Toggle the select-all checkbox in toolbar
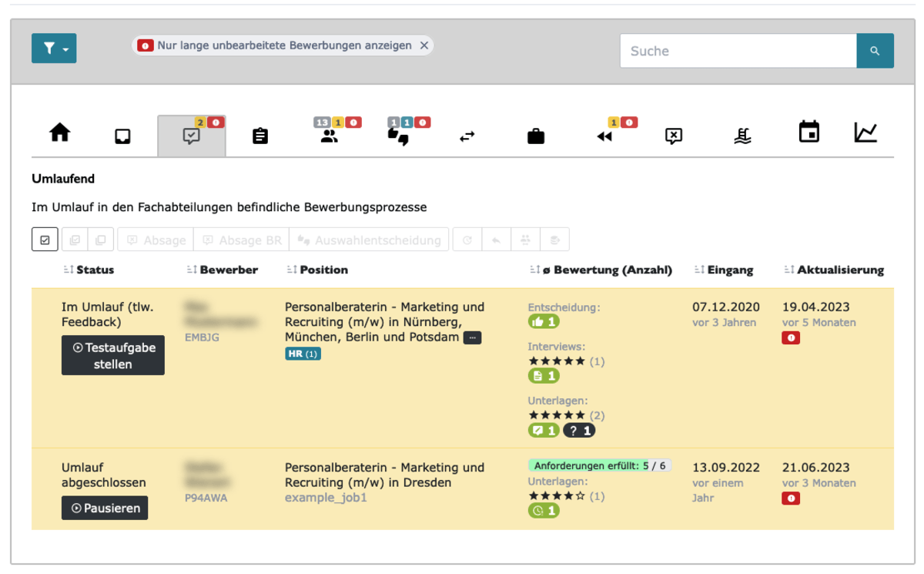The image size is (924, 574). pyautogui.click(x=45, y=240)
